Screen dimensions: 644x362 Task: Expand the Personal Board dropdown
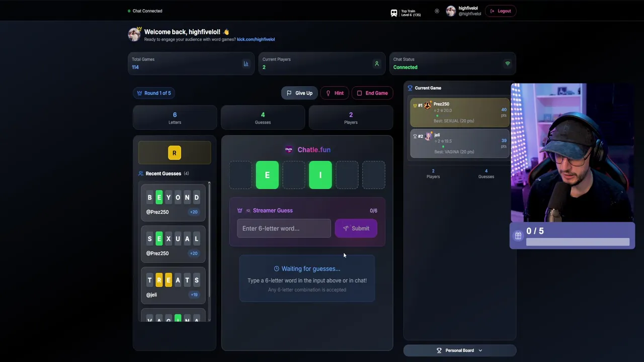pos(460,350)
